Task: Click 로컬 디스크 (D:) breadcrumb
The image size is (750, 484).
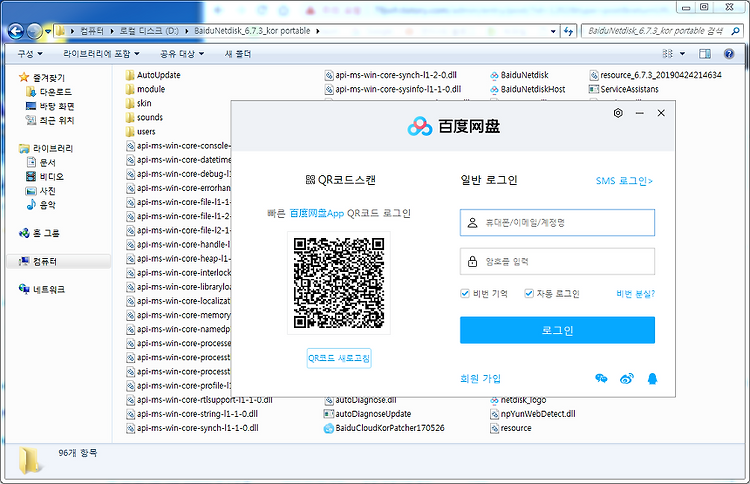Action: tap(149, 31)
